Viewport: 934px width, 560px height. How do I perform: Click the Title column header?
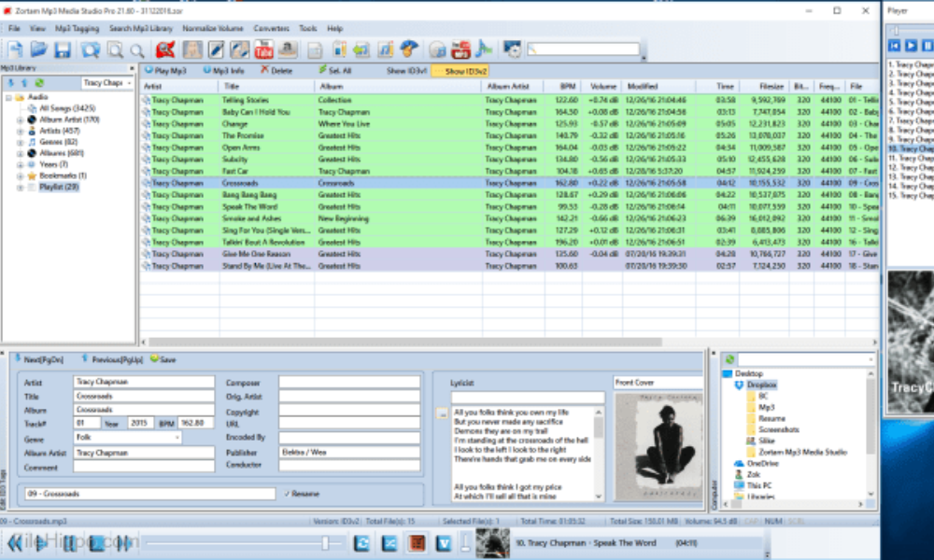(x=267, y=86)
